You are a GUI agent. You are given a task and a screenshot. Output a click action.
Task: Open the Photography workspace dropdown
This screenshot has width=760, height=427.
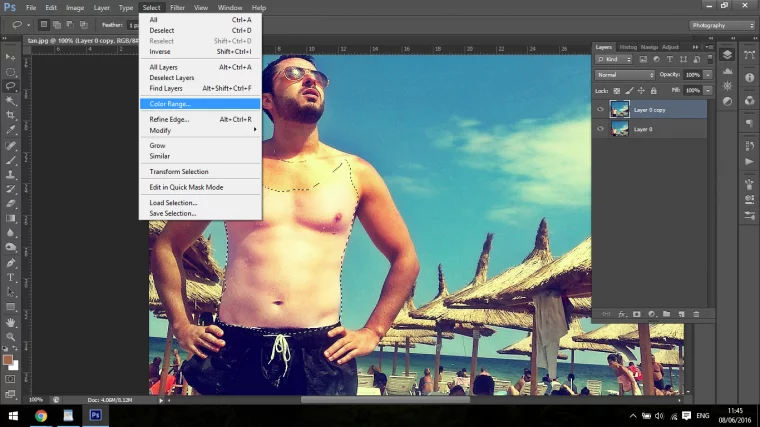722,25
